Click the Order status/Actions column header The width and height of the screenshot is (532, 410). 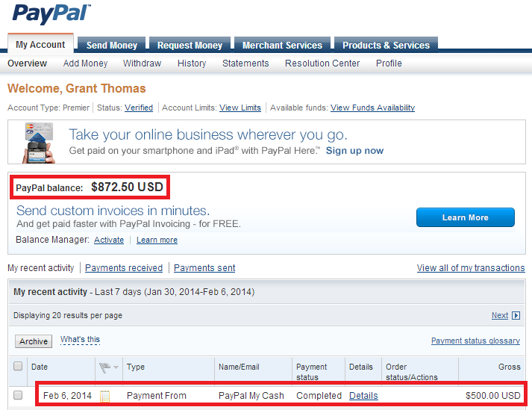(412, 372)
